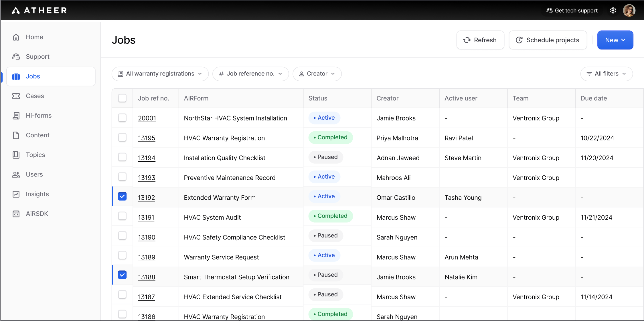Viewport: 644px width, 321px height.
Task: Expand the All warranty registrations dropdown
Action: pyautogui.click(x=160, y=74)
